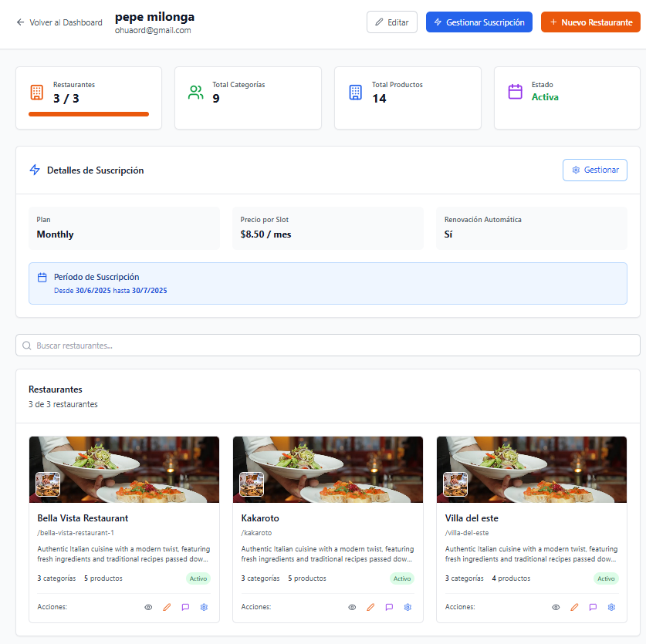Image resolution: width=646 pixels, height=644 pixels.
Task: Click the Sí value under Renovación Automática
Action: 448,234
